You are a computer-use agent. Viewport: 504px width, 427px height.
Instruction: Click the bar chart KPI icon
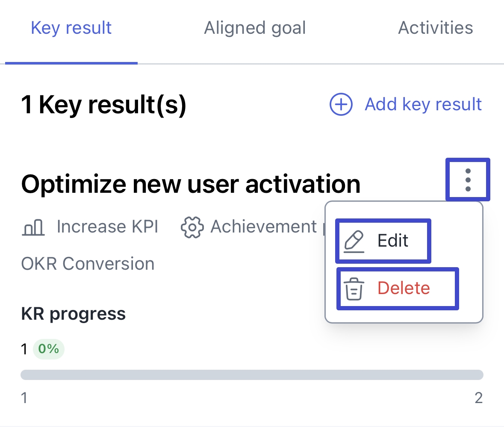click(33, 227)
